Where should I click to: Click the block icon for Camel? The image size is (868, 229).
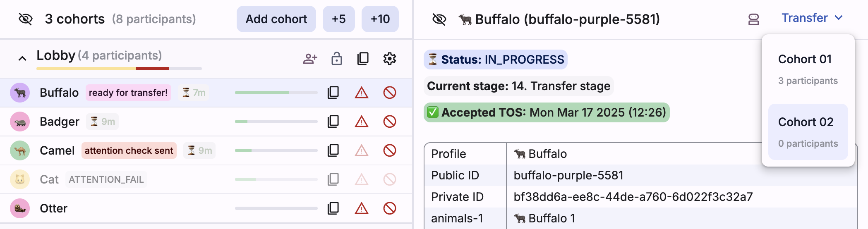tap(389, 150)
